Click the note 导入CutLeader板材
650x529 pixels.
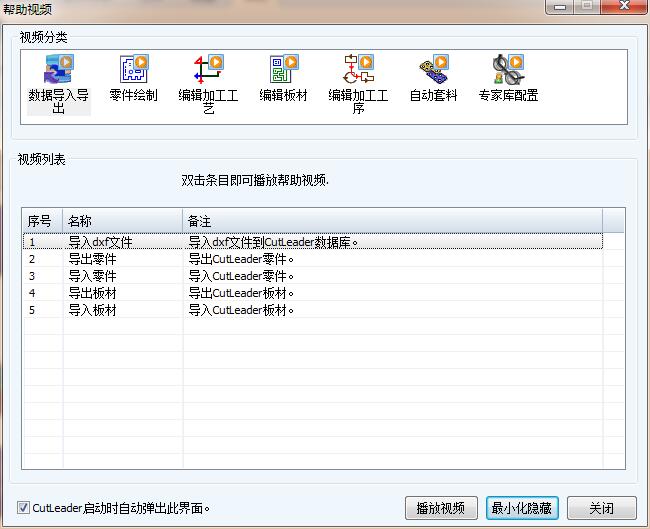(241, 311)
